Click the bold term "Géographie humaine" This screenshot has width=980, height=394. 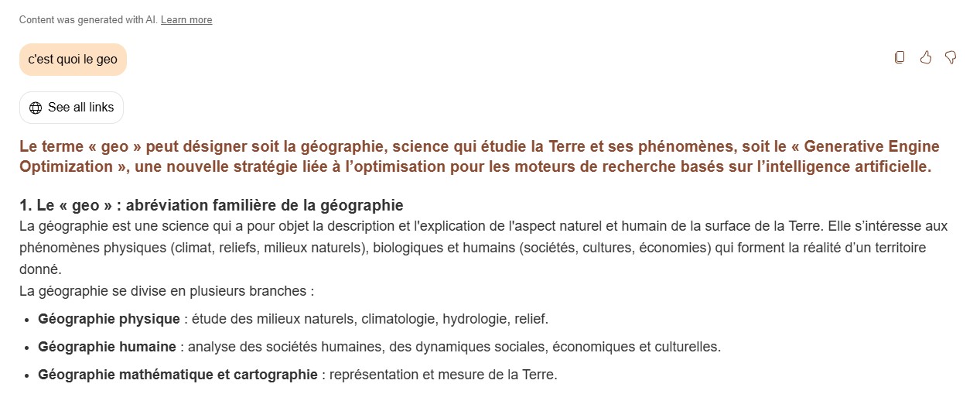click(108, 347)
